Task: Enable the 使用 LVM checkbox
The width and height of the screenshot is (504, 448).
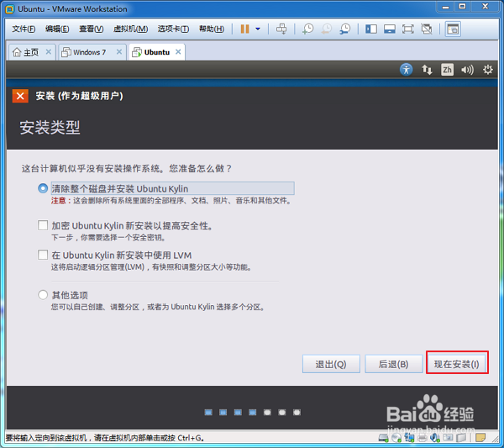Action: 43,255
